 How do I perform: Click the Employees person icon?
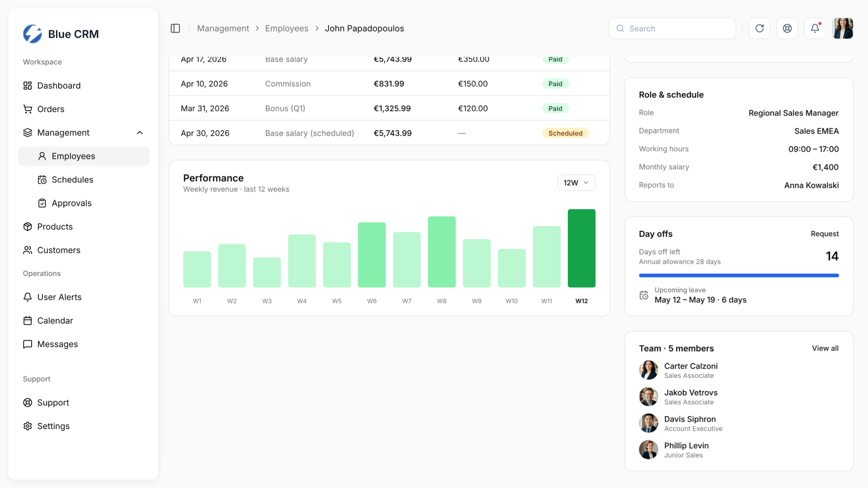[42, 156]
